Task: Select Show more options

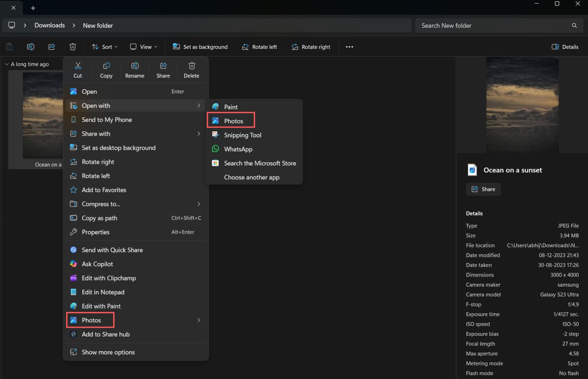Action: point(108,352)
